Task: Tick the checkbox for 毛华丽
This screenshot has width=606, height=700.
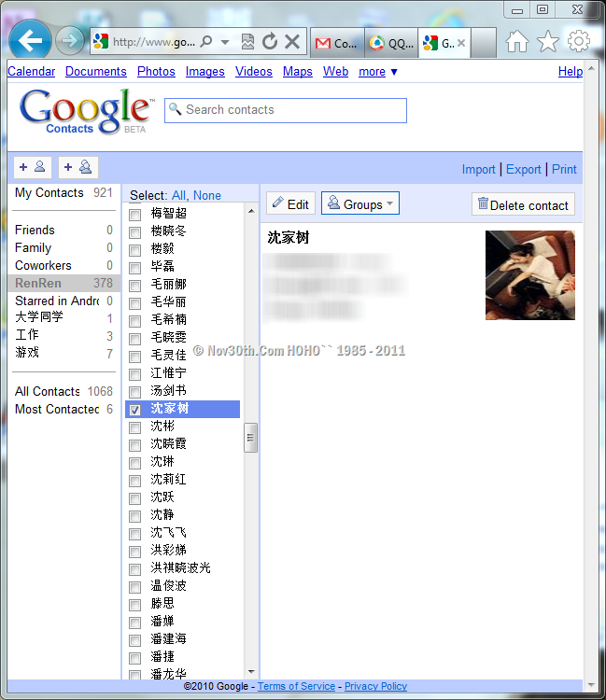Action: [134, 303]
